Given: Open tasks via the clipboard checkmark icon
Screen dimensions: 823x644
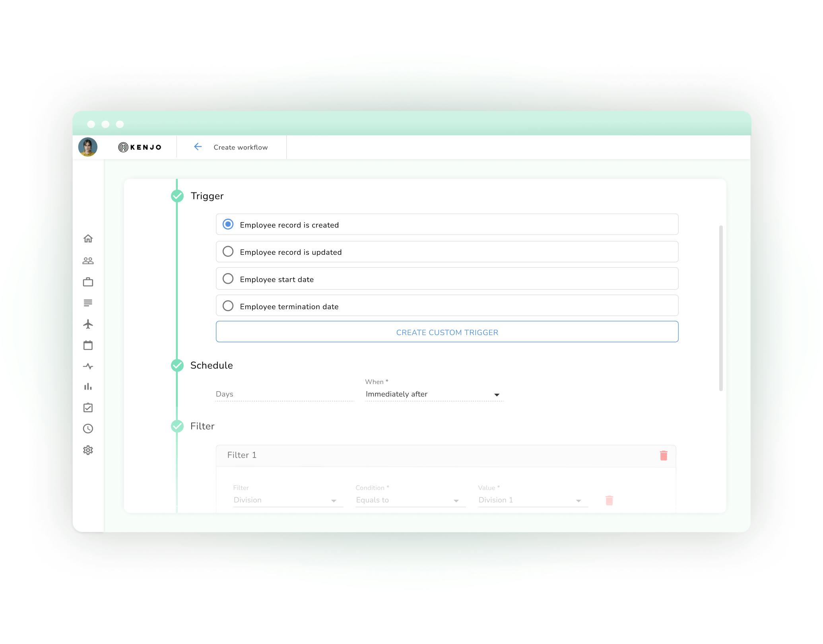Looking at the screenshot, I should [x=88, y=407].
